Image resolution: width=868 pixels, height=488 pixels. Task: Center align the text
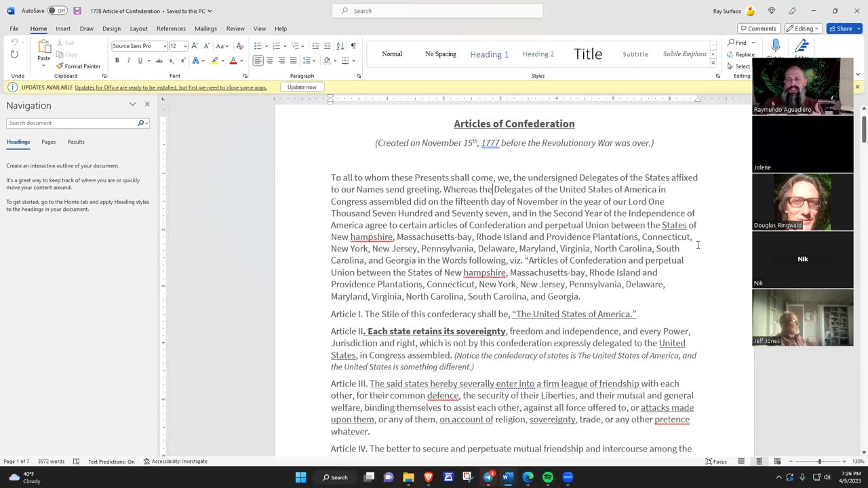[270, 60]
